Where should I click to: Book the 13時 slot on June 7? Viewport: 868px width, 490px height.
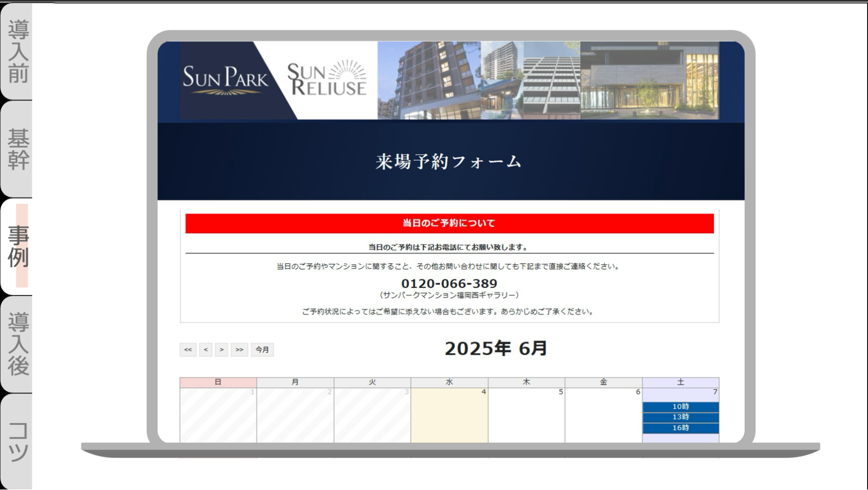[680, 417]
